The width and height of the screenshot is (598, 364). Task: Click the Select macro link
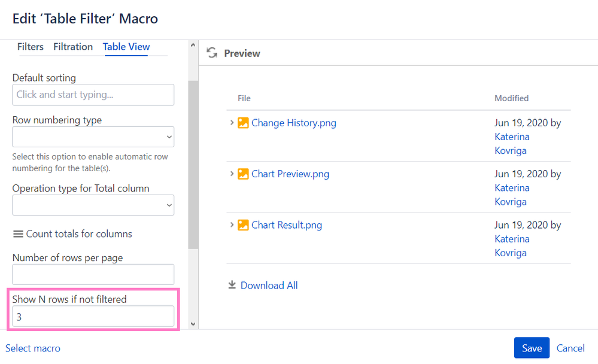click(33, 348)
